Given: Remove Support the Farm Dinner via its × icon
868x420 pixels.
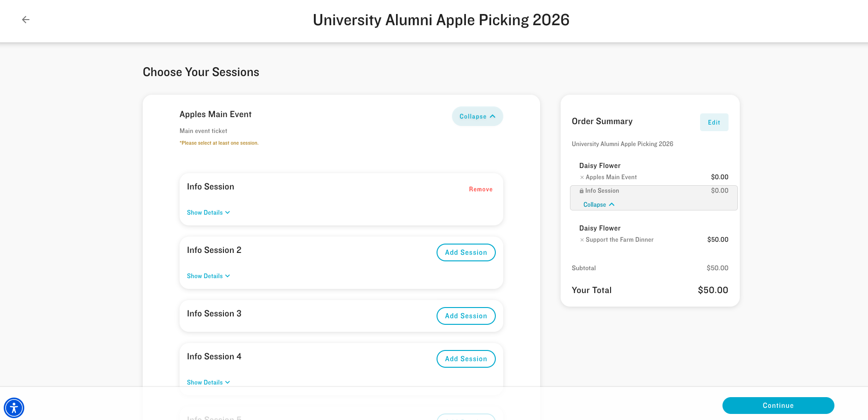Looking at the screenshot, I should (582, 239).
